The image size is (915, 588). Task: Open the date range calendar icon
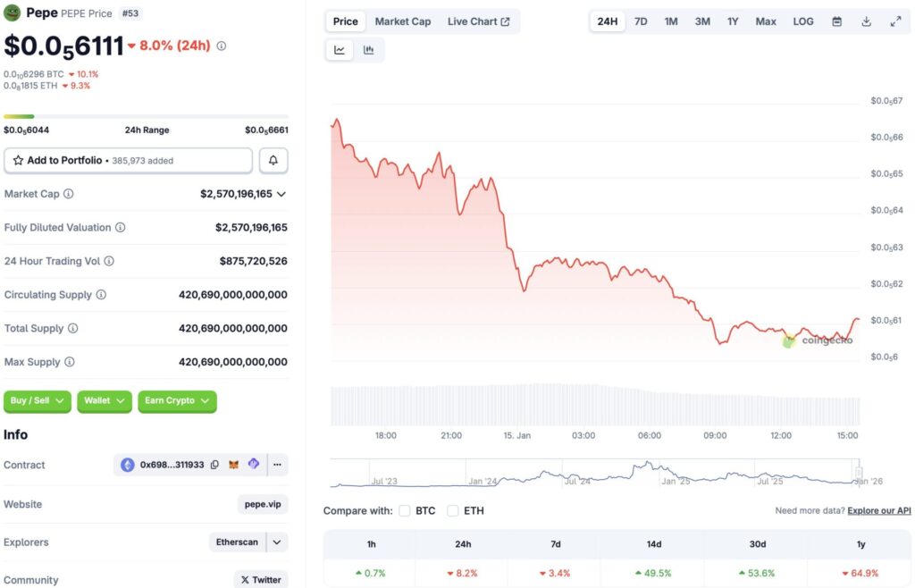click(x=837, y=21)
